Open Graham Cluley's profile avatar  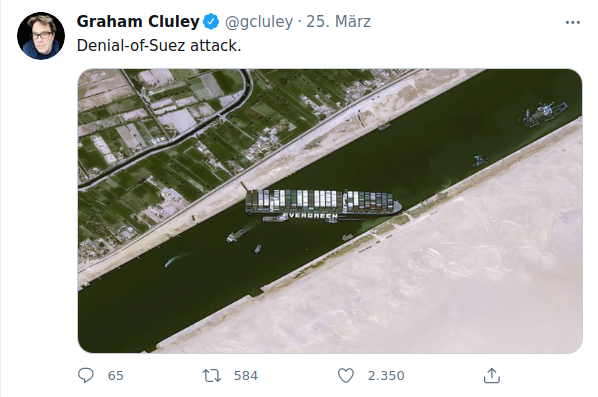41,36
